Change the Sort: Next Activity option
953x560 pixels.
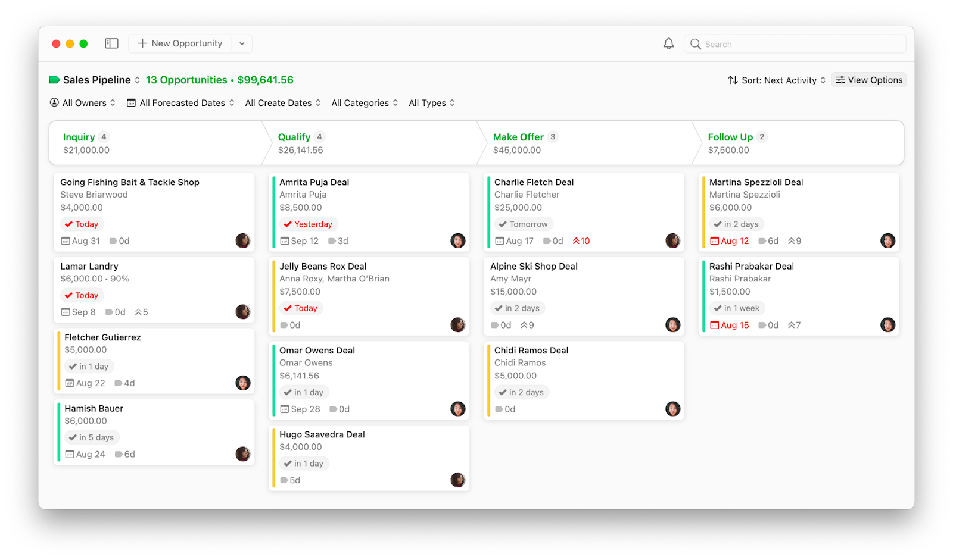tap(777, 80)
